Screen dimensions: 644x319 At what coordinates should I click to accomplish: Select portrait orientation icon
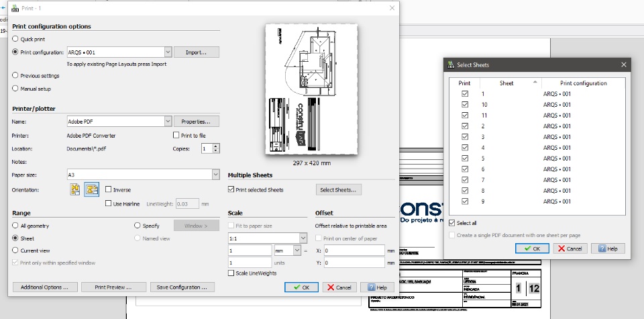(74, 189)
